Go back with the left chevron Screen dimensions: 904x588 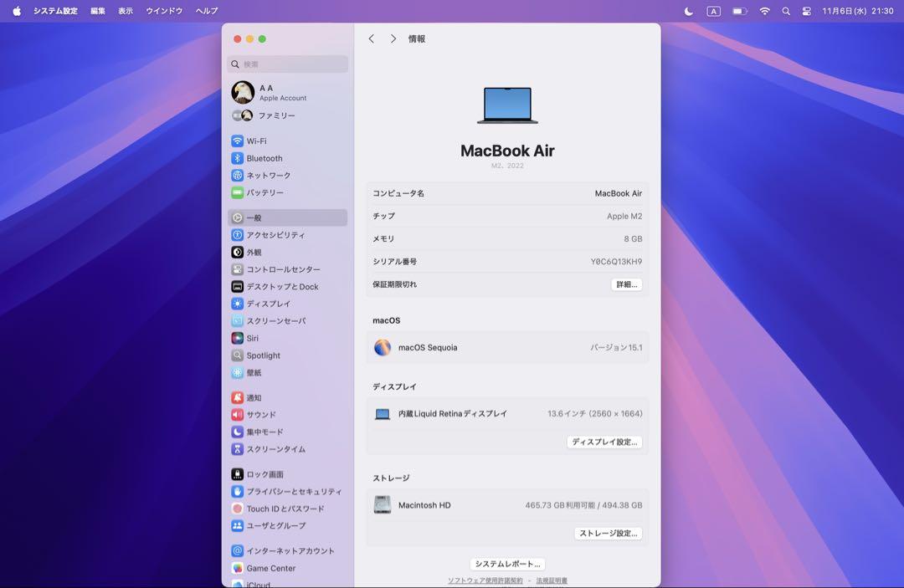pyautogui.click(x=372, y=38)
